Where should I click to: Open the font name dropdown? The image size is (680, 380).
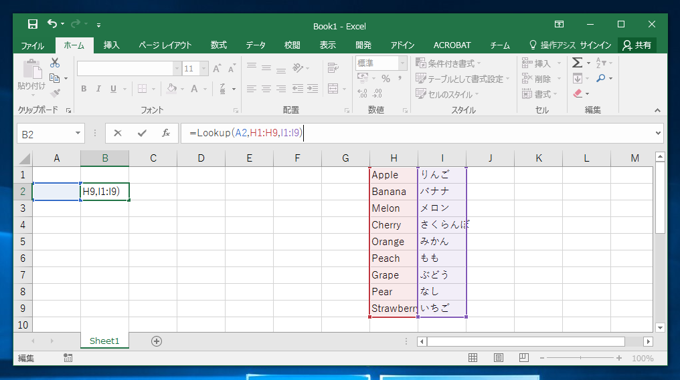tap(177, 69)
